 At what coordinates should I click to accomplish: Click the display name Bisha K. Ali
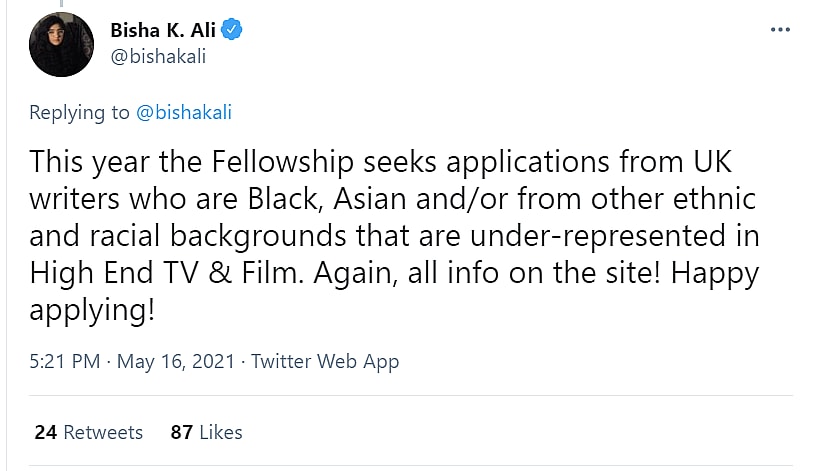tap(162, 31)
